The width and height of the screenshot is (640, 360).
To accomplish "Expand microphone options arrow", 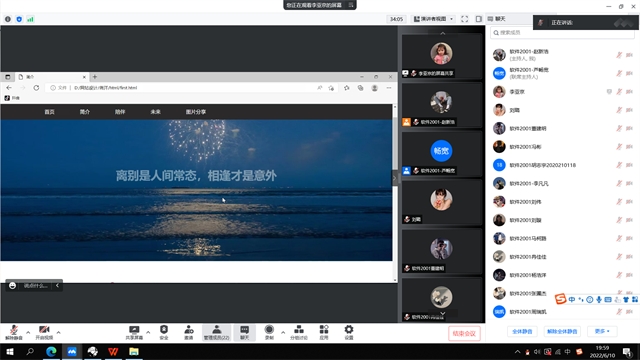I will tap(28, 332).
